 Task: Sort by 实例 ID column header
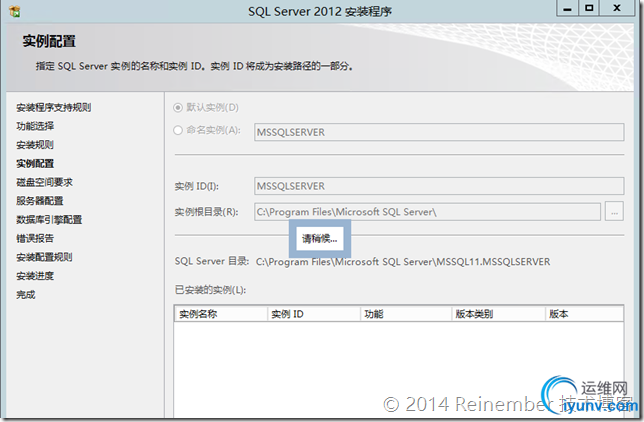314,314
